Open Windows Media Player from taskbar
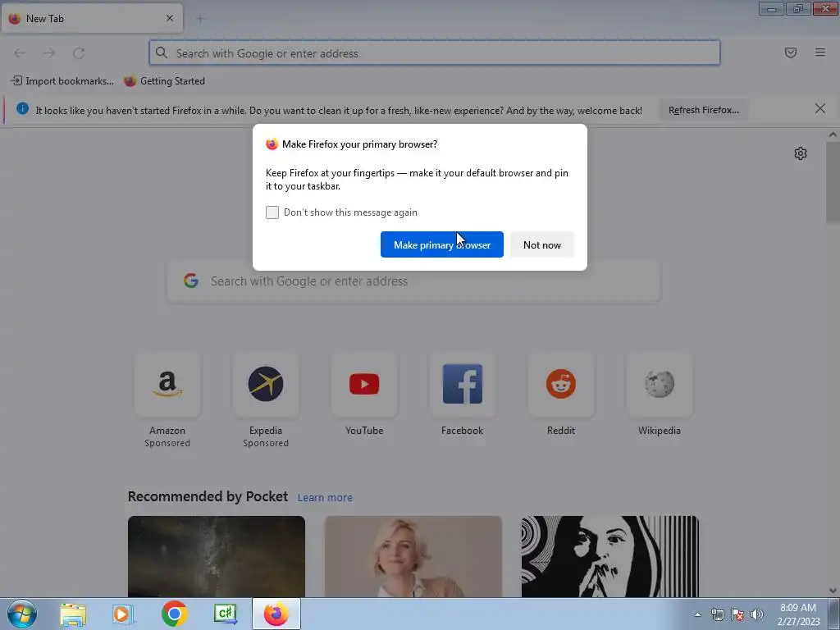840x630 pixels. tap(122, 614)
